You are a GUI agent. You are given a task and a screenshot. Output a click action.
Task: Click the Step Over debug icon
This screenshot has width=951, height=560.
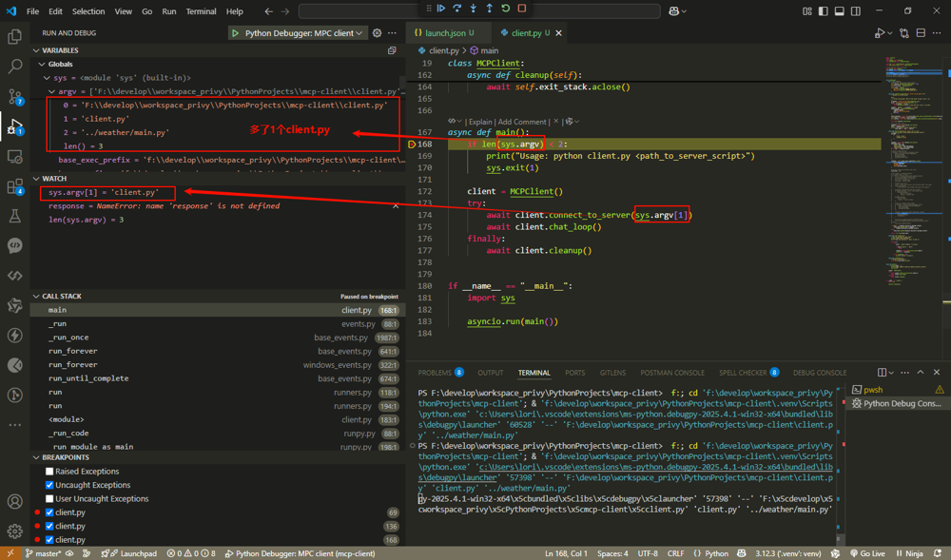457,9
